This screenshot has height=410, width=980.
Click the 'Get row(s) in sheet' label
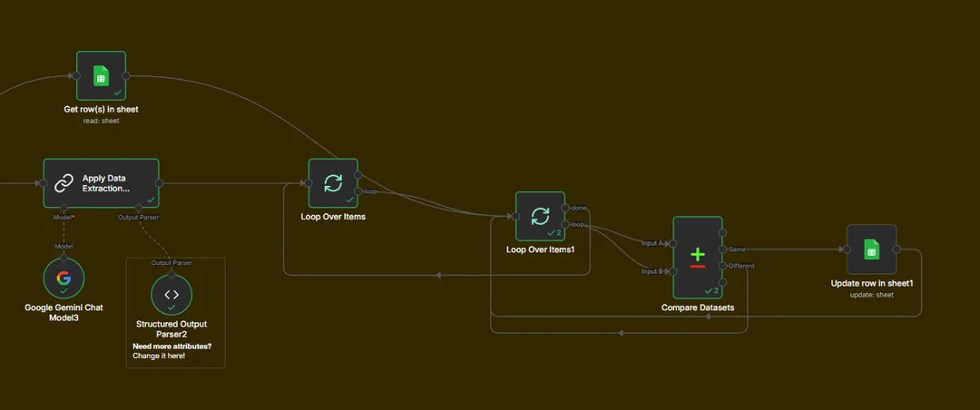(x=101, y=110)
